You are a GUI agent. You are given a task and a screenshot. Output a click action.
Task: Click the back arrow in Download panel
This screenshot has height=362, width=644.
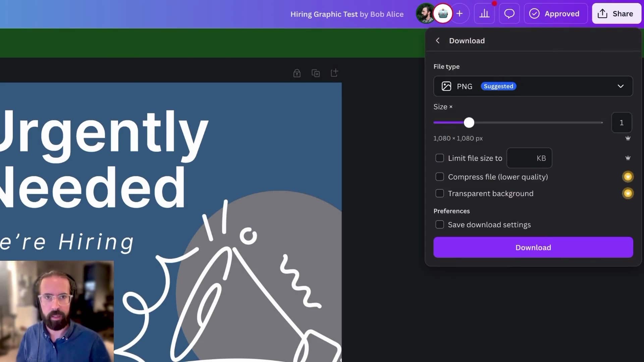point(437,41)
